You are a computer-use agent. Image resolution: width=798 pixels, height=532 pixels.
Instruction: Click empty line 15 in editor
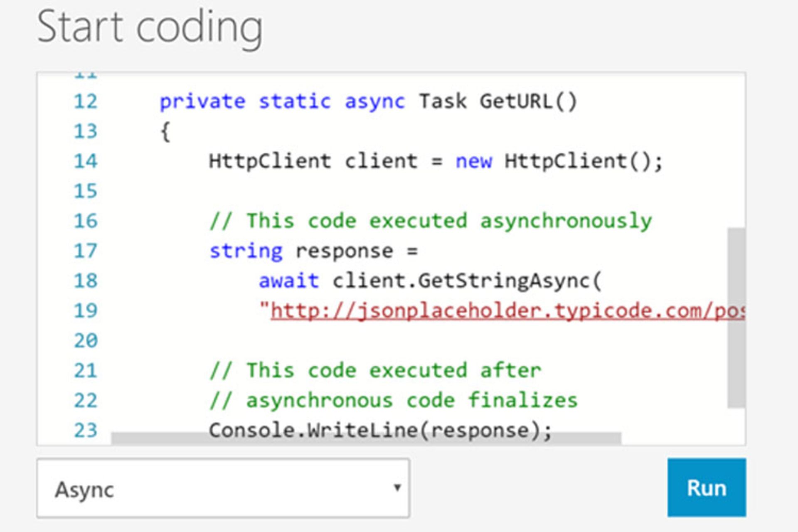(374, 191)
